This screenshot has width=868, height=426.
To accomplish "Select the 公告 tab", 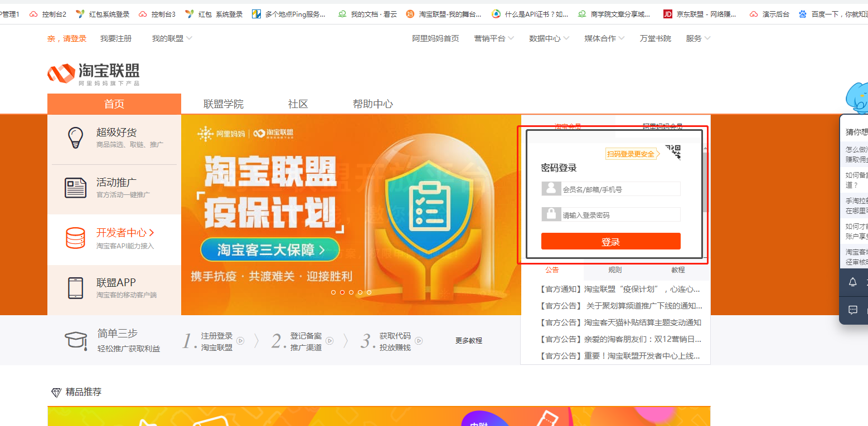I will (x=552, y=270).
